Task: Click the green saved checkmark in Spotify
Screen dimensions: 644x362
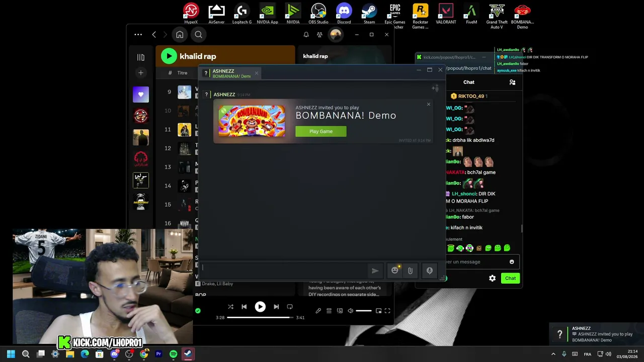Action: [198, 311]
